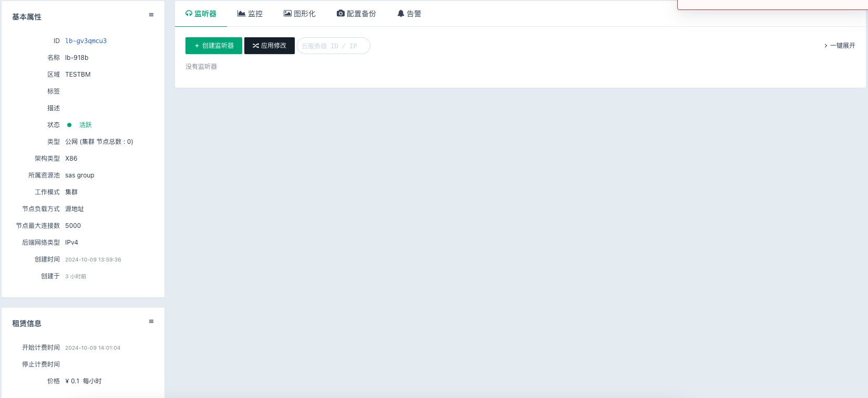The width and height of the screenshot is (868, 398).
Task: Focus the 云服务器 ID / IP search field
Action: [333, 46]
